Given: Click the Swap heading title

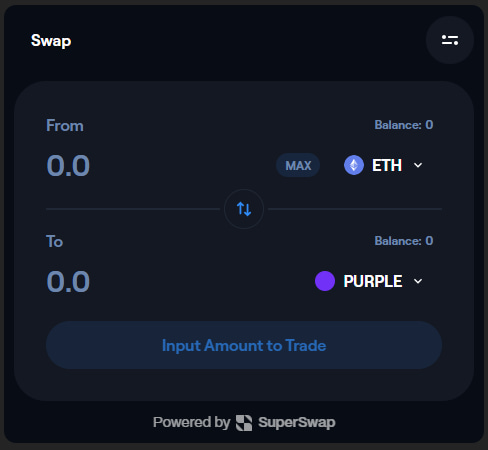Looking at the screenshot, I should pos(51,41).
